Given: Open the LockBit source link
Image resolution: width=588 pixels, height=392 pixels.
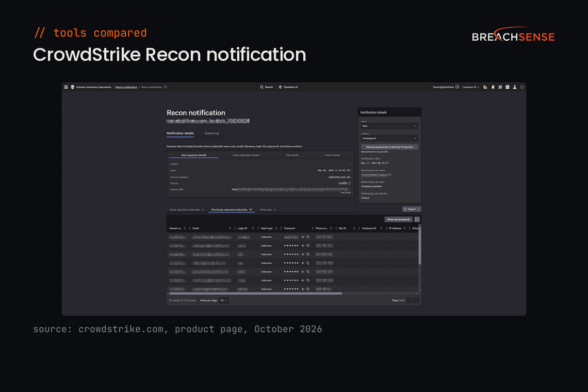Looking at the screenshot, I should pos(342,183).
